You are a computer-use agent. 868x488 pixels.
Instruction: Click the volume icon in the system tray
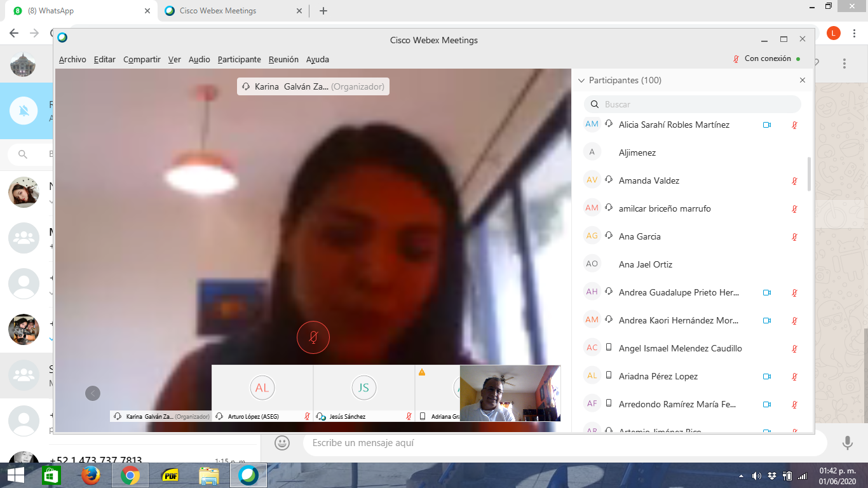pyautogui.click(x=756, y=476)
